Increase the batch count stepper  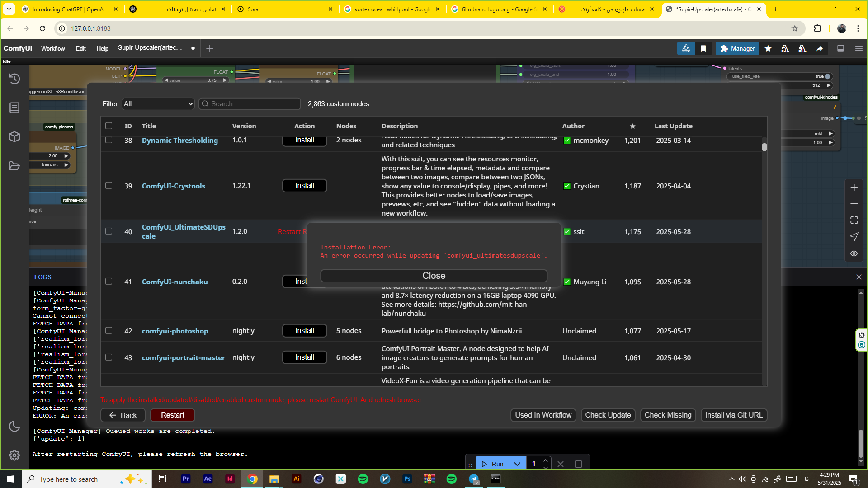point(546,460)
